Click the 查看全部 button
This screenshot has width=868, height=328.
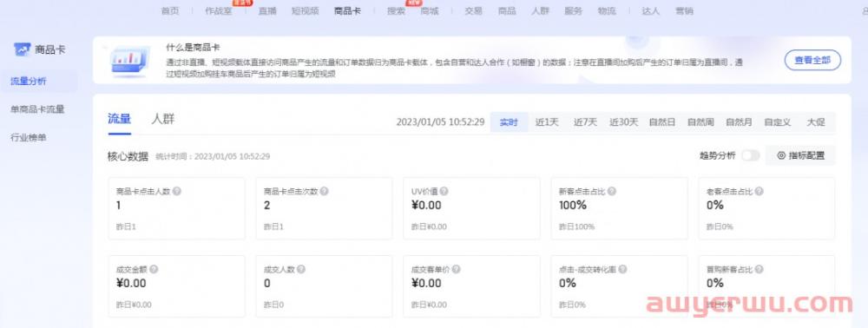(x=812, y=60)
